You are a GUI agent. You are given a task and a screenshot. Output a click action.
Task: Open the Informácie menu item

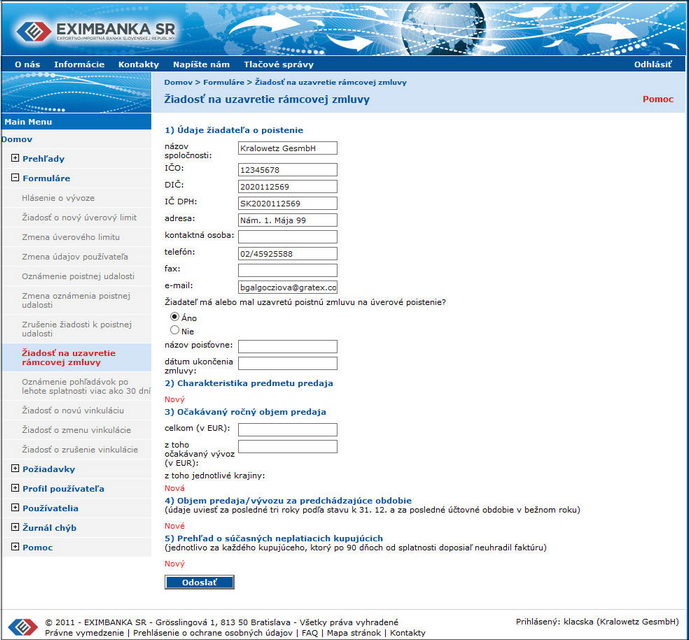pyautogui.click(x=79, y=65)
